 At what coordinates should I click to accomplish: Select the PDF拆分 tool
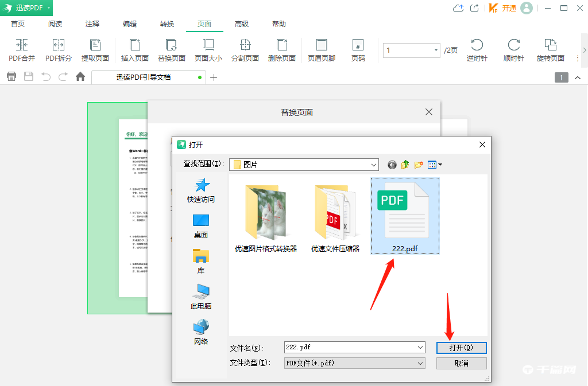pyautogui.click(x=57, y=50)
